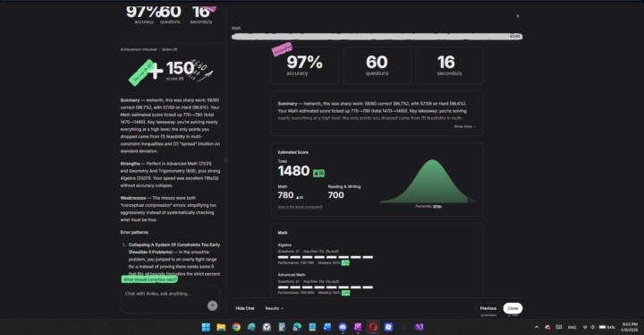Open Calculator from the taskbar
Image resolution: width=644 pixels, height=335 pixels.
(x=282, y=327)
